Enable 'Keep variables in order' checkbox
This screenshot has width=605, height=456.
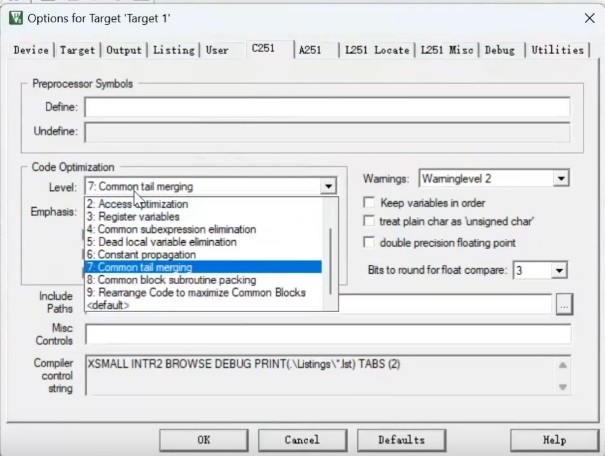click(x=370, y=203)
